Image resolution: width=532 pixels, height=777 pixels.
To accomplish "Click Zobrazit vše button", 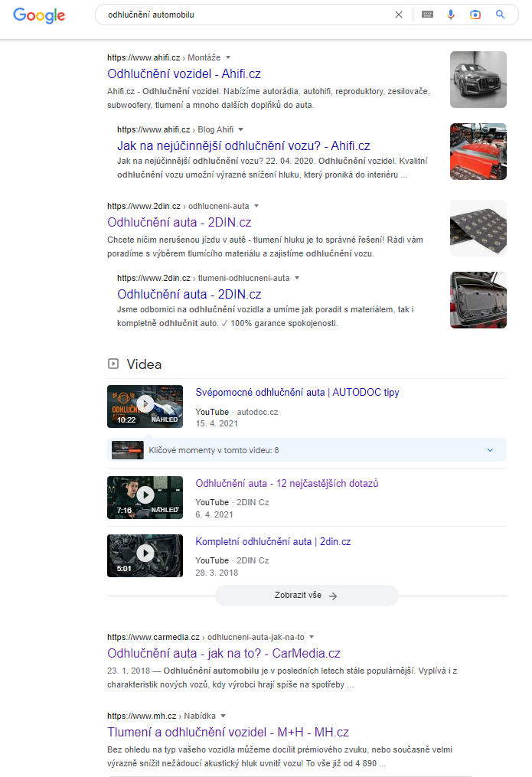I will pos(307,595).
